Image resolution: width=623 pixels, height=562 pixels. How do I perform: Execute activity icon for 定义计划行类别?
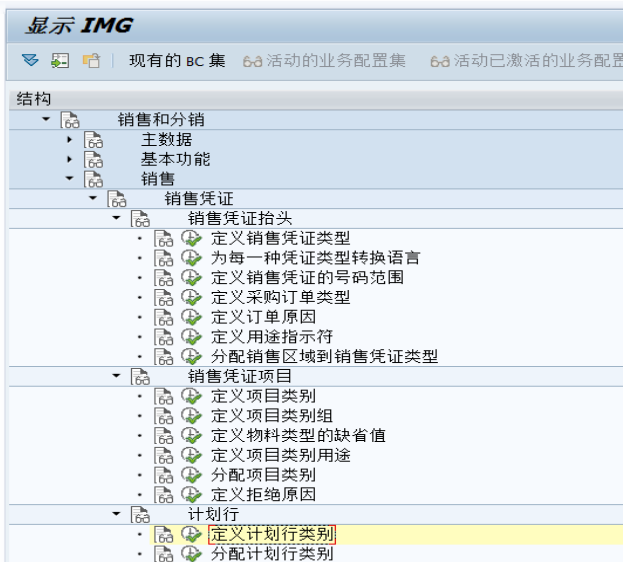pos(192,534)
